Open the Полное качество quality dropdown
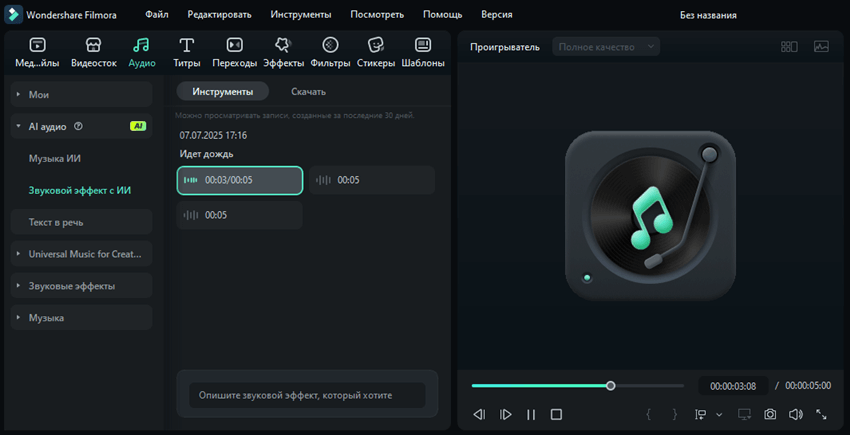 pyautogui.click(x=606, y=47)
